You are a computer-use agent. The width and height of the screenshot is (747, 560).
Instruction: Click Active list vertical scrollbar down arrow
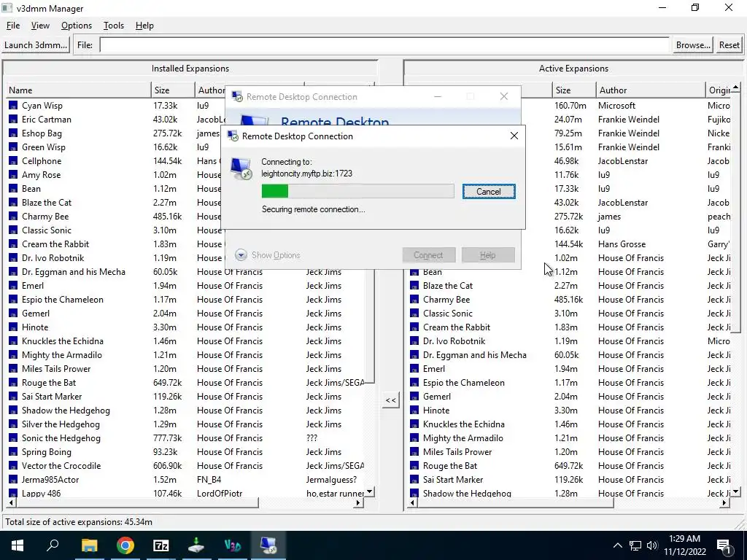point(736,491)
